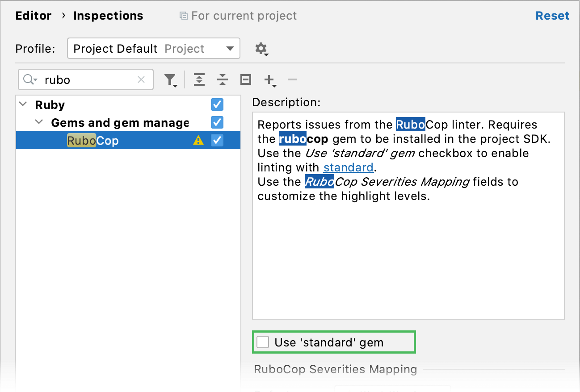
Task: Collapse all inspection tree nodes
Action: point(222,80)
